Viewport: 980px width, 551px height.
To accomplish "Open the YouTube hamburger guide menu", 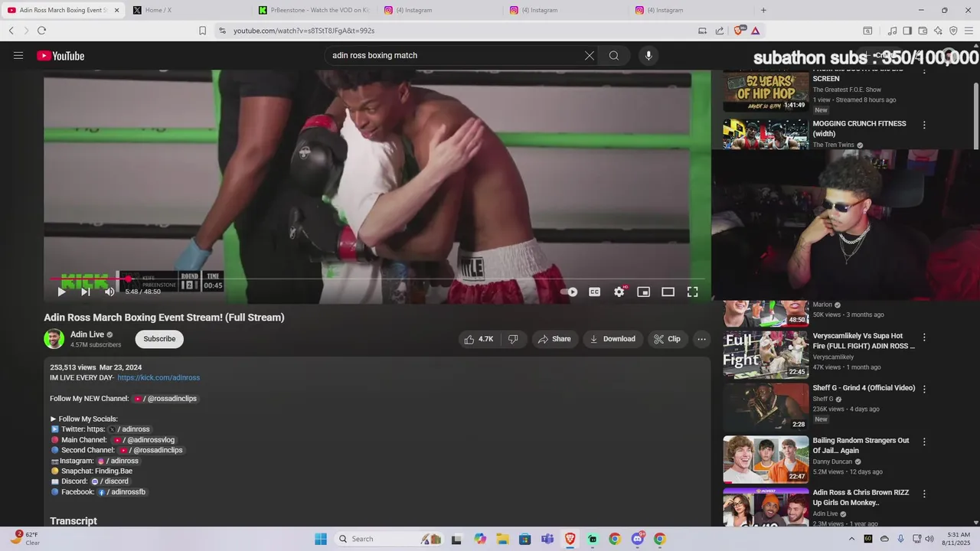I will point(18,55).
